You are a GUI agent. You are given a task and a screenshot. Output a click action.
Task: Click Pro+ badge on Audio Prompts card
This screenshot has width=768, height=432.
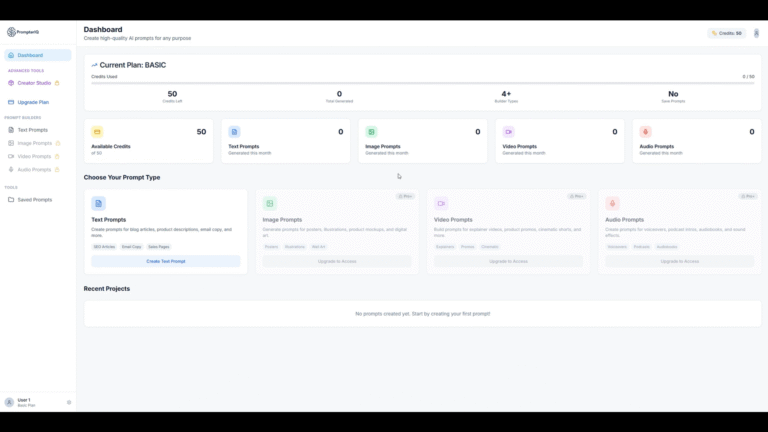coord(748,196)
